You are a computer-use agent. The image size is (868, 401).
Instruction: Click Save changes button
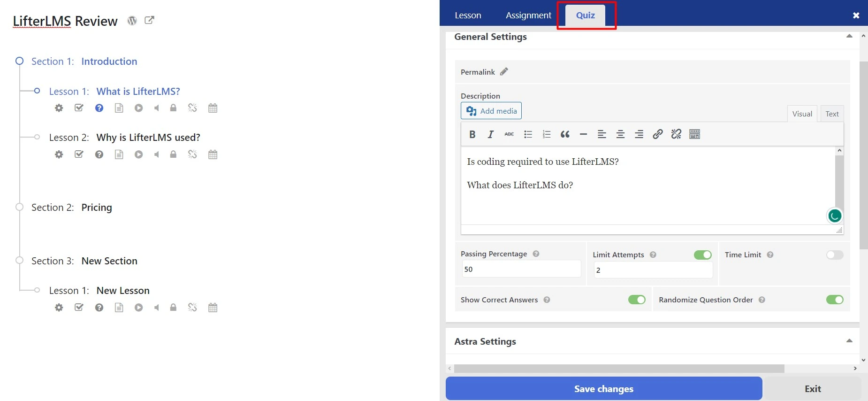tap(604, 389)
